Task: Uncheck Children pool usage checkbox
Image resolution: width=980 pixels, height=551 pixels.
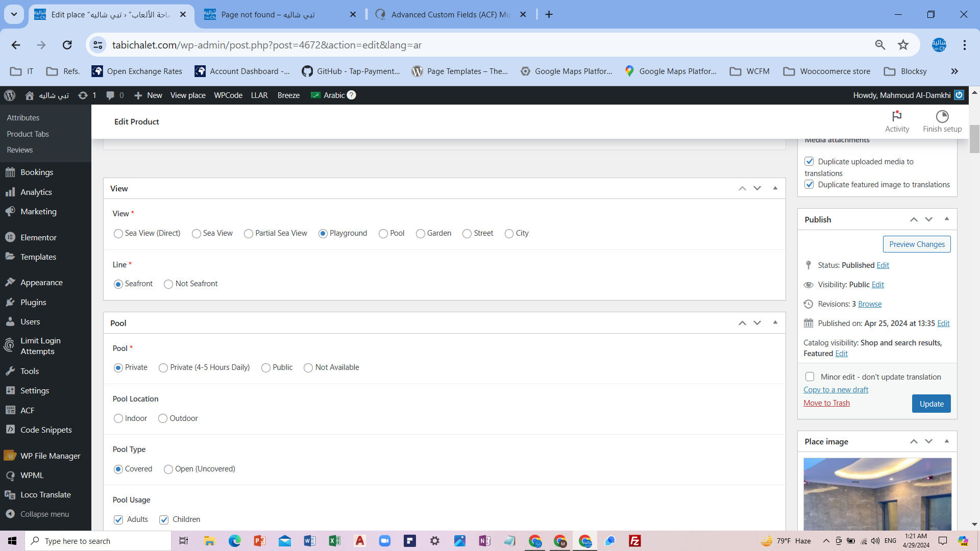Action: click(163, 520)
